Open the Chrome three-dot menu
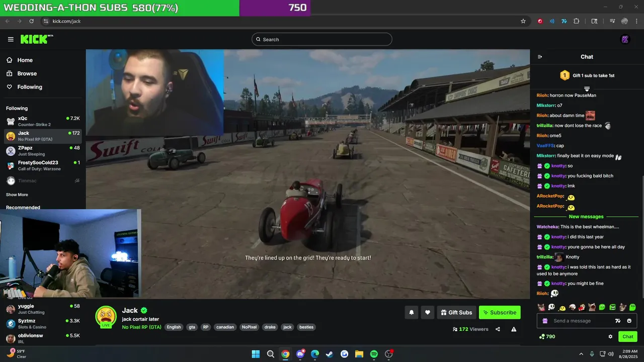The width and height of the screenshot is (644, 362). (x=636, y=21)
